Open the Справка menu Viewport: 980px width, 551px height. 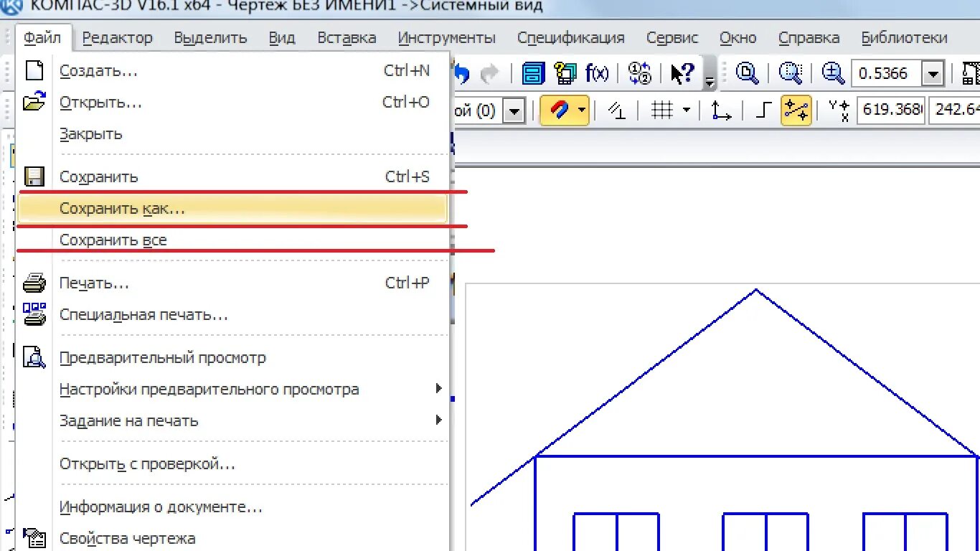click(809, 37)
